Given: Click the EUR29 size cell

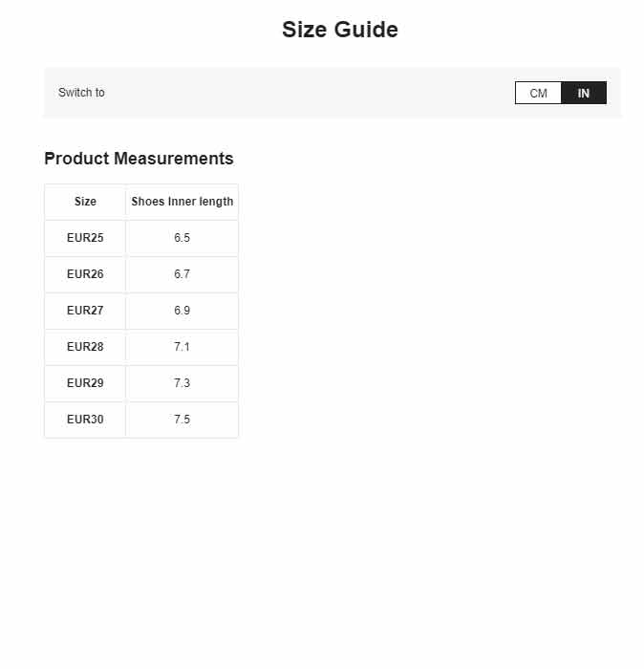Looking at the screenshot, I should 85,382.
